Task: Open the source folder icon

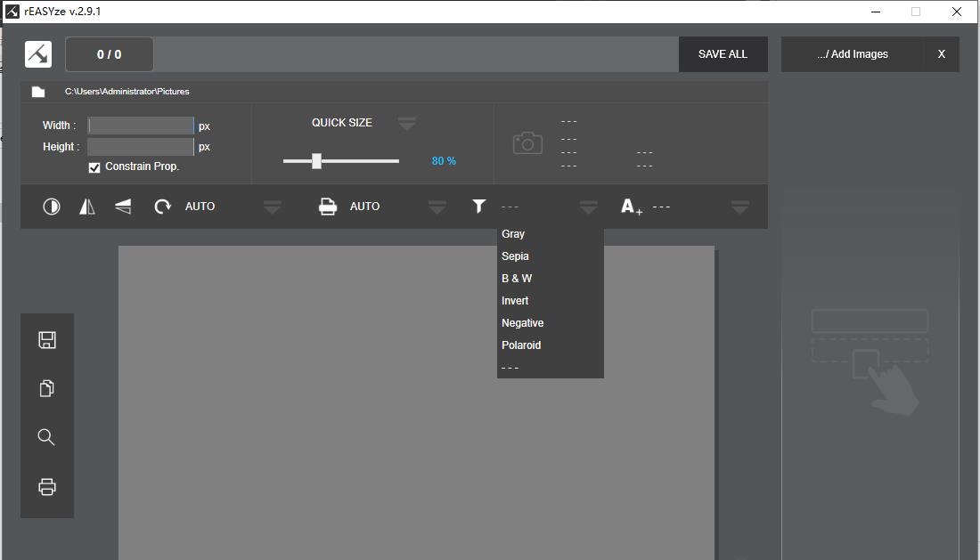Action: pyautogui.click(x=38, y=92)
